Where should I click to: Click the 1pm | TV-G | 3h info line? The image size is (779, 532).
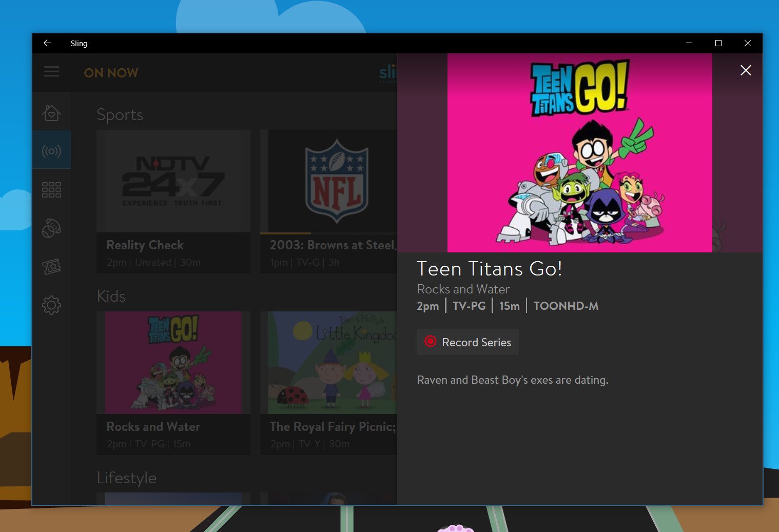(305, 263)
